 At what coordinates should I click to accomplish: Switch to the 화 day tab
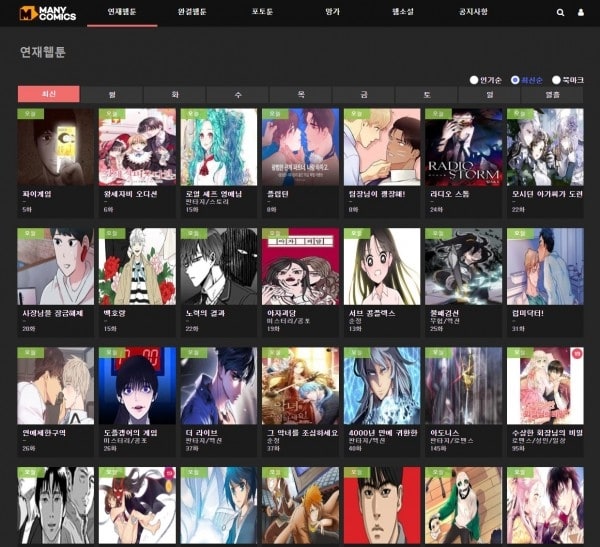point(175,95)
